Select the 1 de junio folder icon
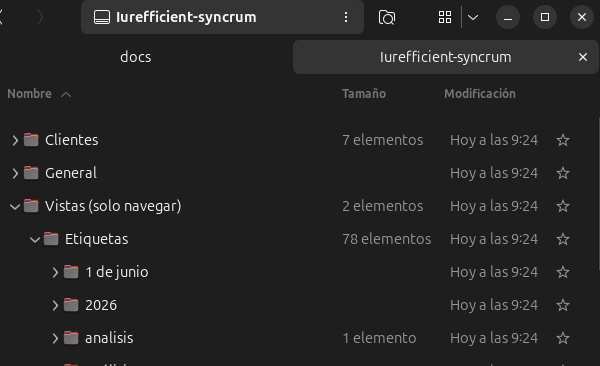This screenshot has width=600, height=366. [x=71, y=272]
